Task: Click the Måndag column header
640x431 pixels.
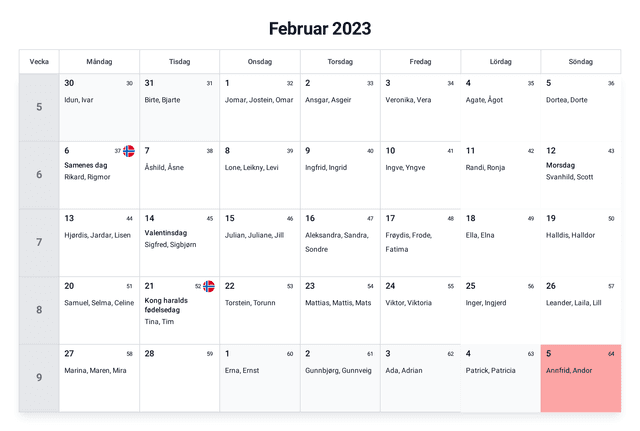Action: coord(99,62)
